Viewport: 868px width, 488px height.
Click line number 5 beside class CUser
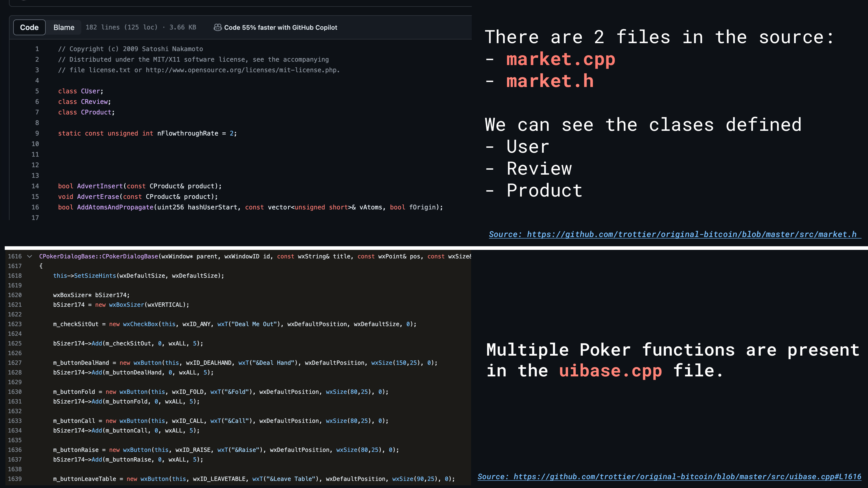coord(37,91)
